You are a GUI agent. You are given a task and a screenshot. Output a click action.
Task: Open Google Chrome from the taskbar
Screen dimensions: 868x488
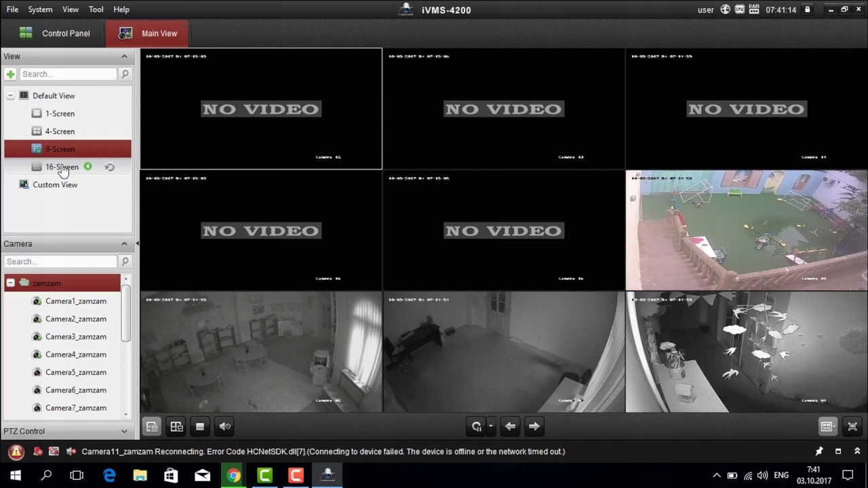click(x=233, y=475)
